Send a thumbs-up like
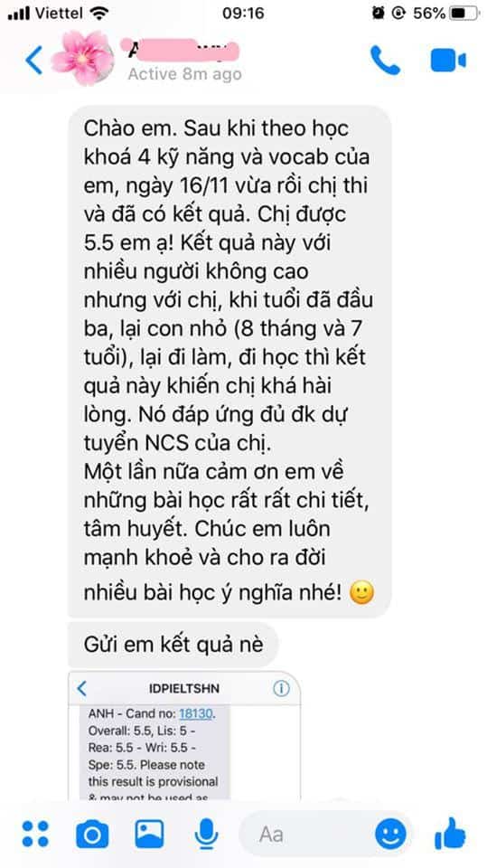 coord(450,833)
